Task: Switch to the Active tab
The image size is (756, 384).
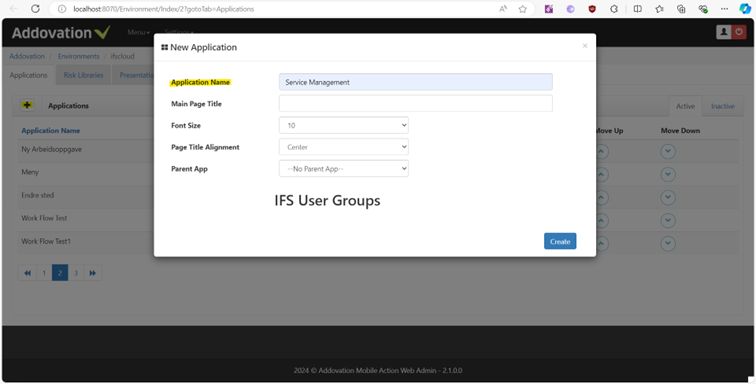Action: tap(685, 106)
